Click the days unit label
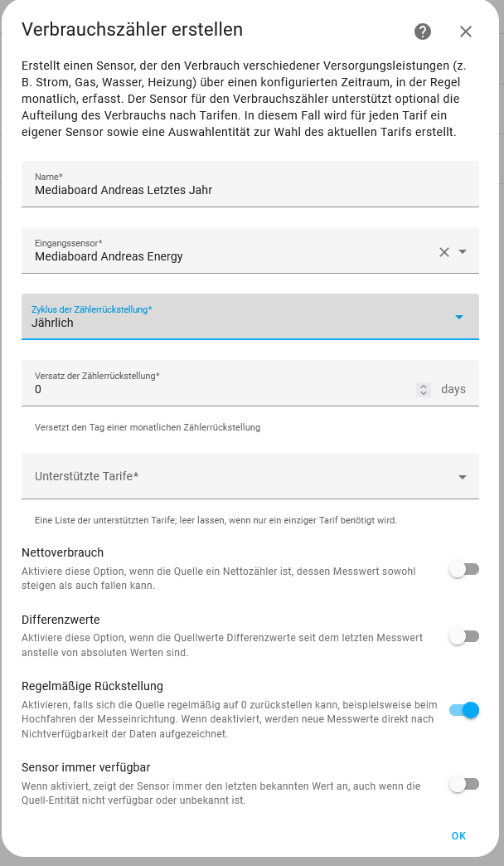 (x=453, y=389)
